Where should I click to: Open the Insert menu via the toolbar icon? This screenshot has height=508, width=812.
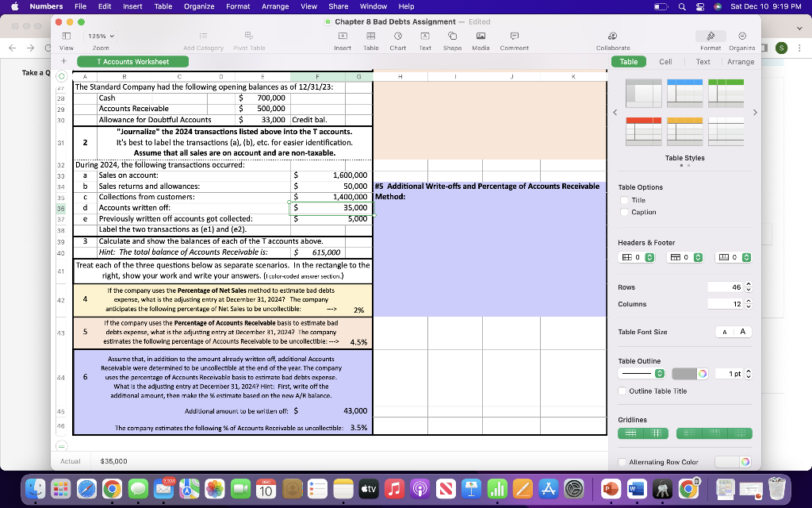pos(342,37)
